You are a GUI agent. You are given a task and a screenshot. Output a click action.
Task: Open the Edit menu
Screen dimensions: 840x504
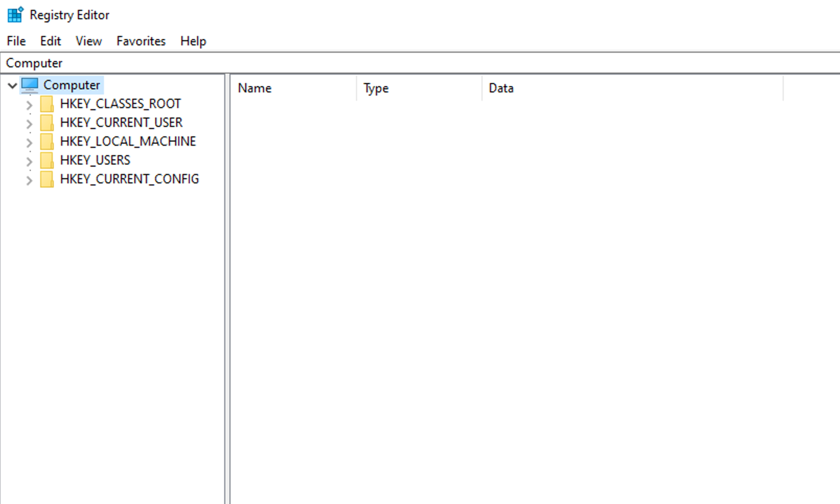pos(50,41)
